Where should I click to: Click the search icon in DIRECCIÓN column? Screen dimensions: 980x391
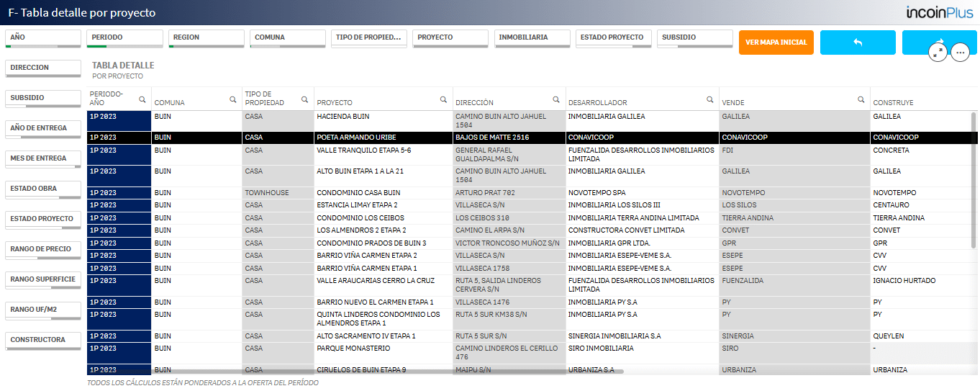[556, 99]
